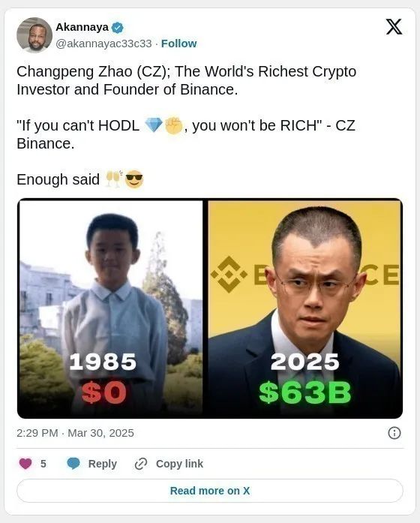Click the Copy link label
Viewport: 420px width, 523px height.
pos(179,464)
